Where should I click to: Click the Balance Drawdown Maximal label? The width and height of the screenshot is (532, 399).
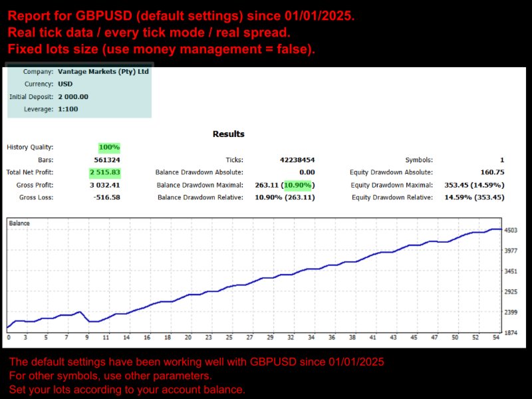(x=200, y=185)
